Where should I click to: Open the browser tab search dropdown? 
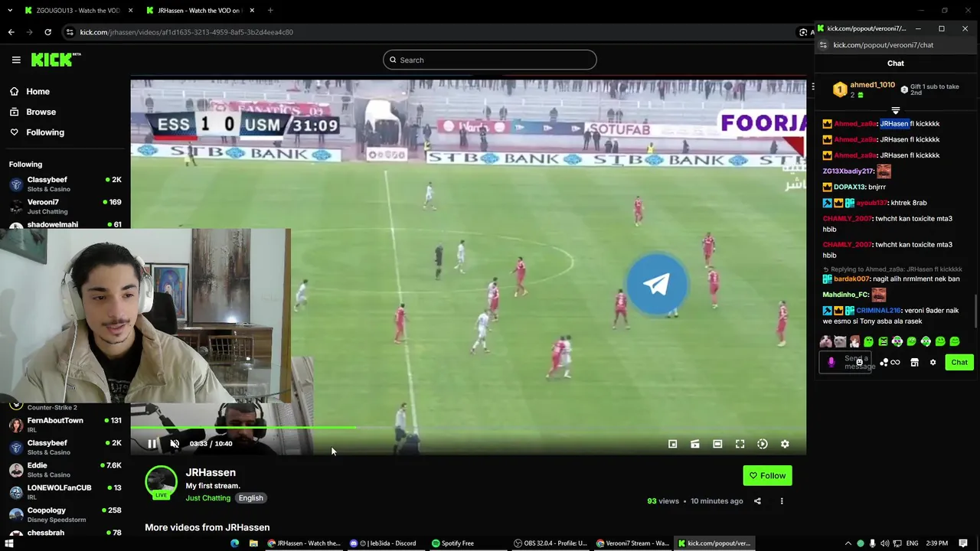click(10, 11)
